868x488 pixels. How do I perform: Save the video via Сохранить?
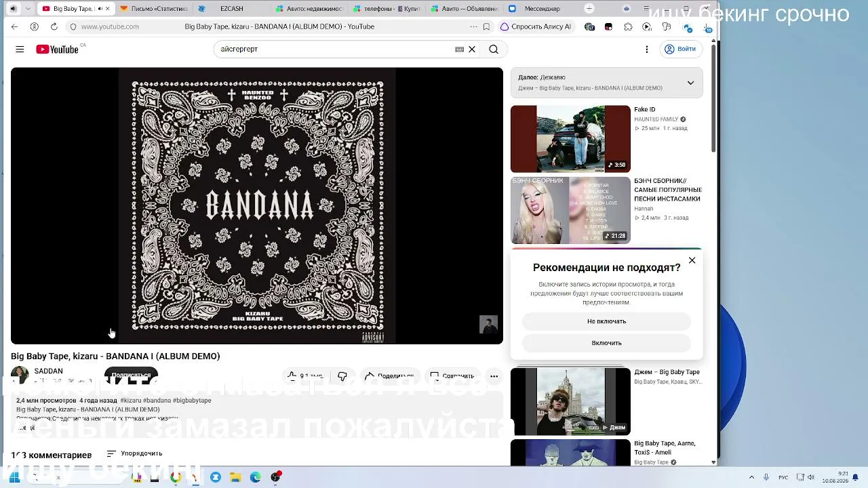pyautogui.click(x=452, y=375)
